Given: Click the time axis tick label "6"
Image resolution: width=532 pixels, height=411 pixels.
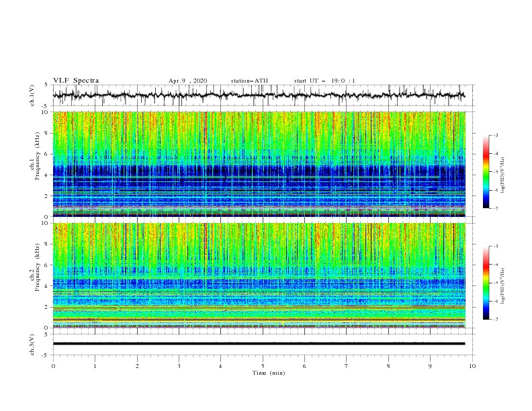Looking at the screenshot, I should [x=304, y=366].
